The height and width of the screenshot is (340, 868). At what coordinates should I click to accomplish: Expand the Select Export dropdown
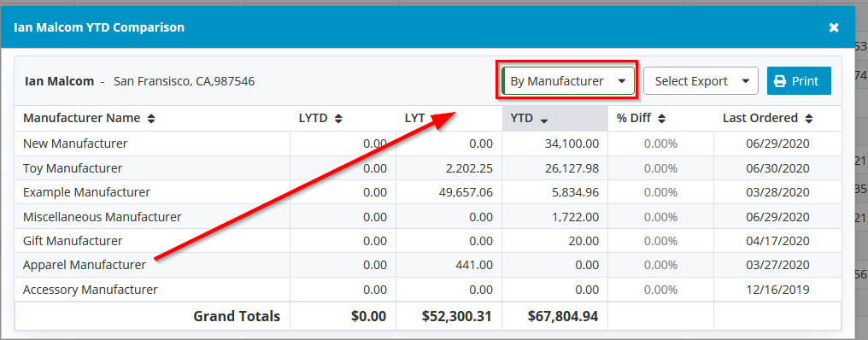[x=701, y=81]
